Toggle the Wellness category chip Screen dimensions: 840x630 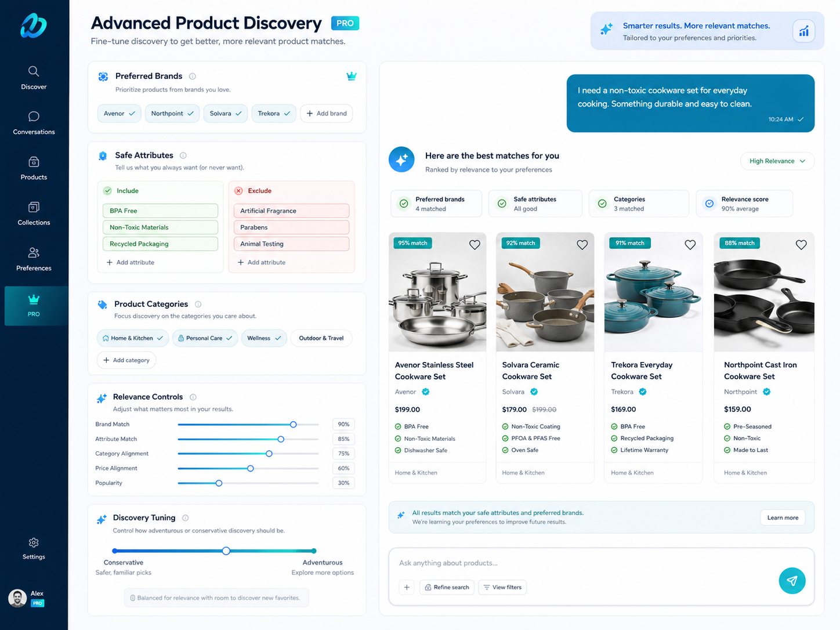264,338
